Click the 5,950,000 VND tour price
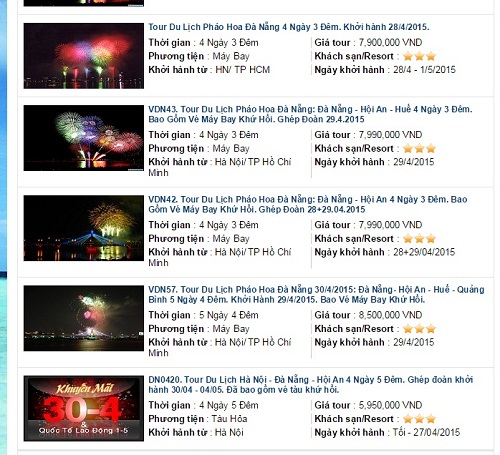 pyautogui.click(x=390, y=405)
